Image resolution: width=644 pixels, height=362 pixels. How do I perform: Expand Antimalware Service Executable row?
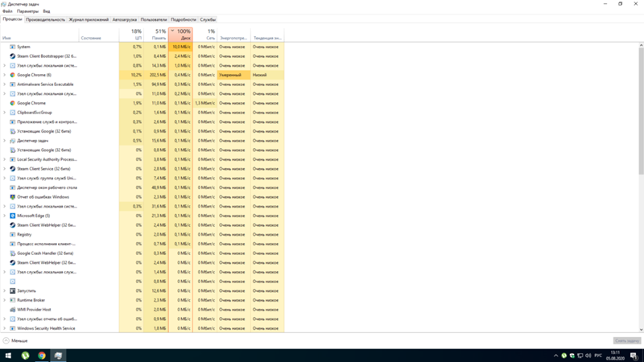coord(5,84)
